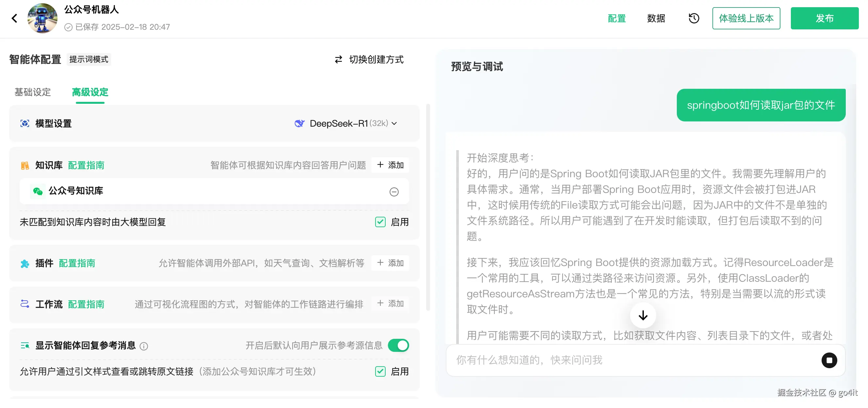
Task: Toggle off the 显示智能体回复参考消息 switch
Action: tap(398, 345)
